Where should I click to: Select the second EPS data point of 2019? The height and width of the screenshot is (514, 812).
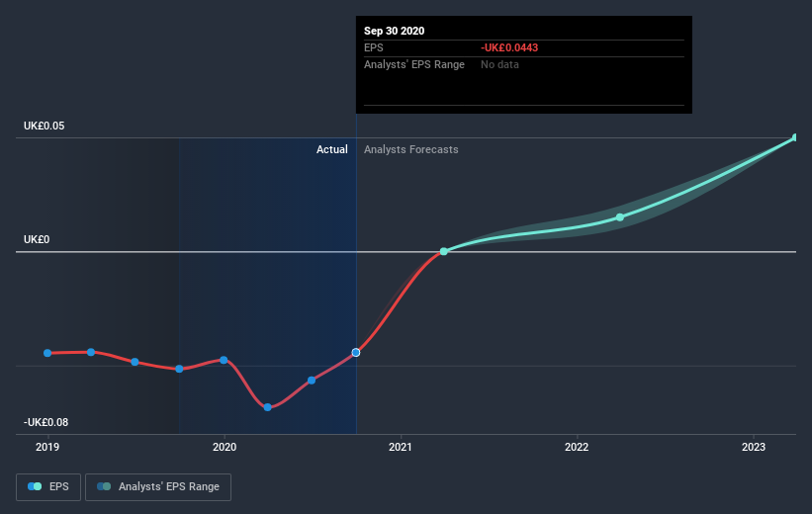(91, 352)
